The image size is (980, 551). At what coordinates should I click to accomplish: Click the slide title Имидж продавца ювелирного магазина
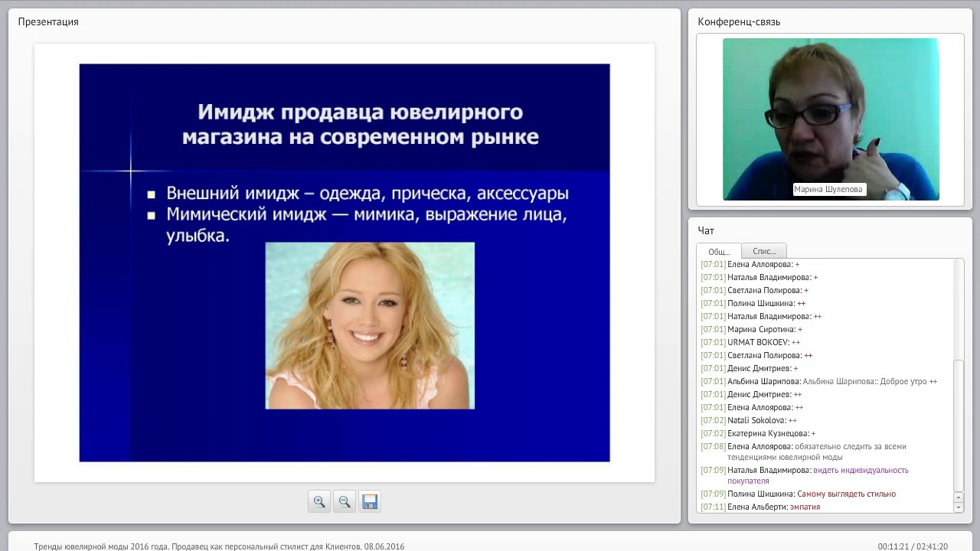click(361, 124)
